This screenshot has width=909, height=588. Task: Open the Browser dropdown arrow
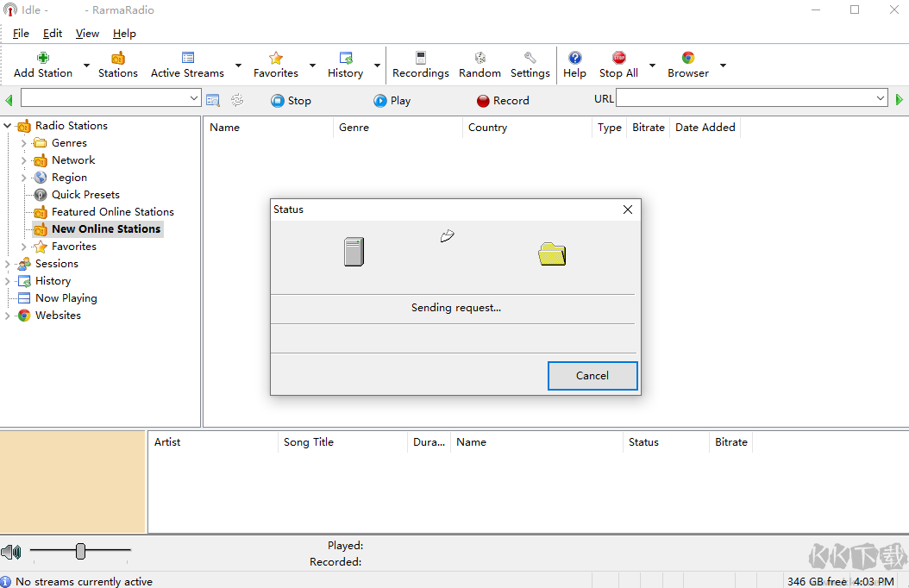[723, 66]
